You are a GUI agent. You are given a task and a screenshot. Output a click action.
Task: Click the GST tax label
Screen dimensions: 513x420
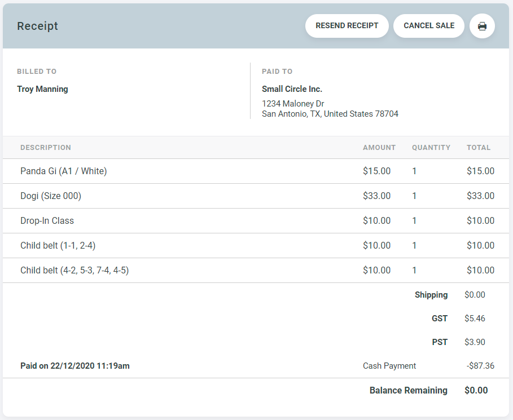click(439, 319)
